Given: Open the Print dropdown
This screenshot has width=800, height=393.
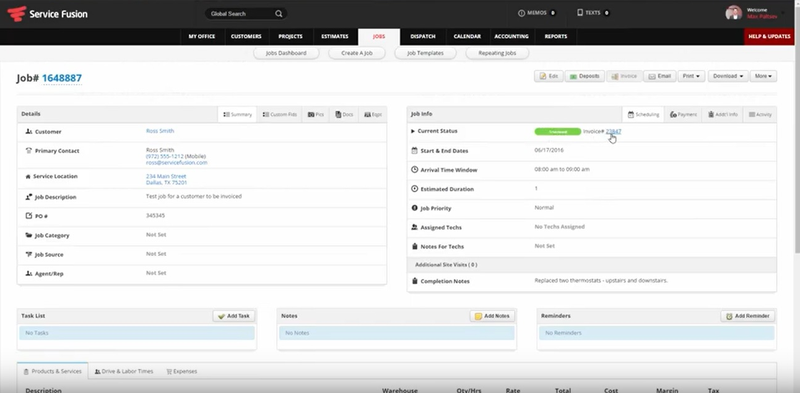Looking at the screenshot, I should pyautogui.click(x=691, y=76).
